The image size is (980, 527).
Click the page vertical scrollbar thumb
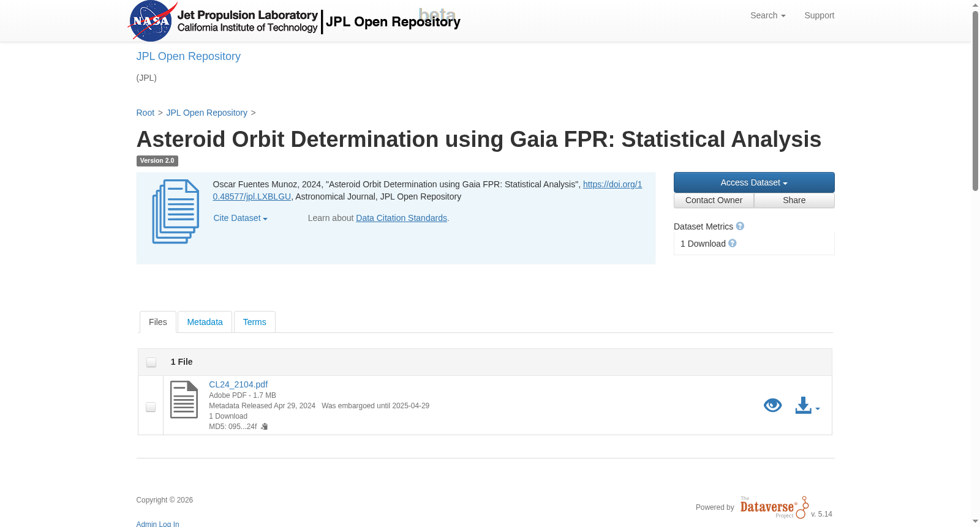tap(975, 101)
